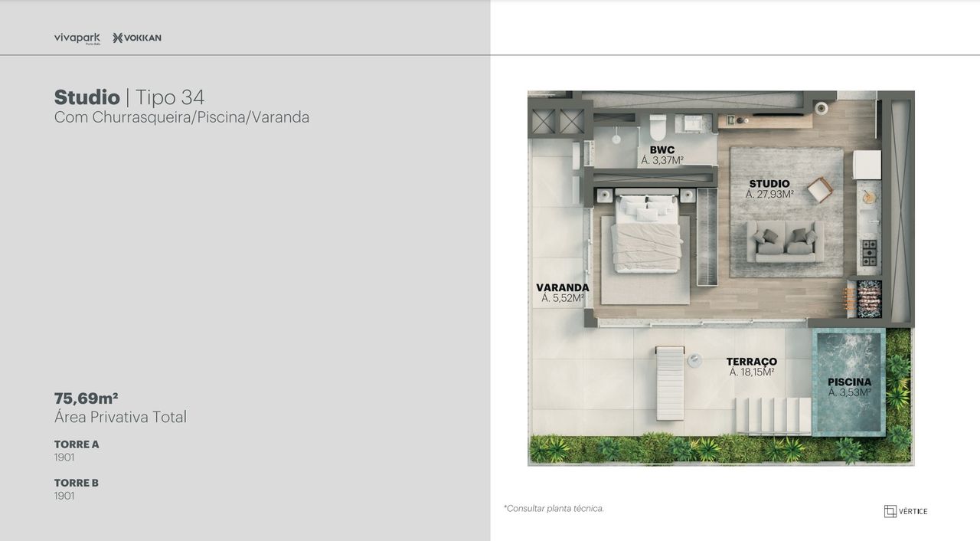
Task: Select the toilet in the BWC
Action: coord(658,126)
